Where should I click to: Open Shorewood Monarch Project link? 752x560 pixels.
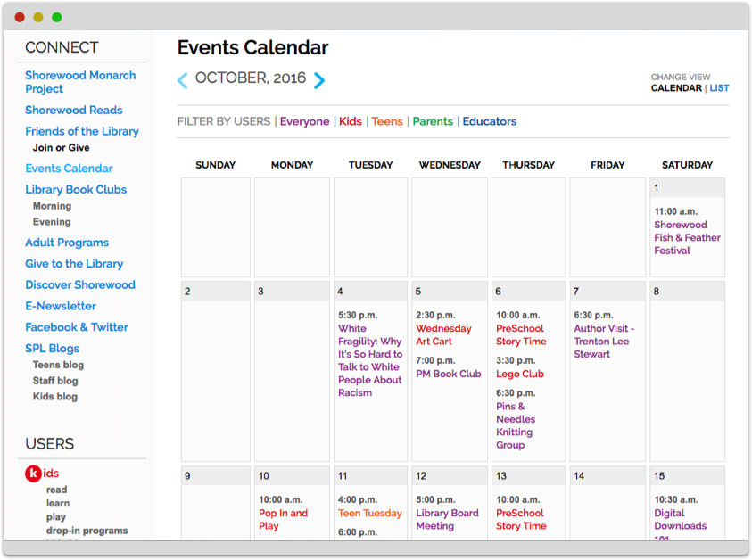click(x=80, y=82)
